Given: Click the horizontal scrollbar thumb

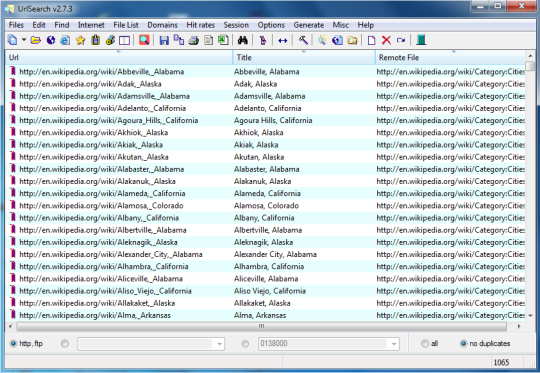Looking at the screenshot, I should click(x=262, y=326).
